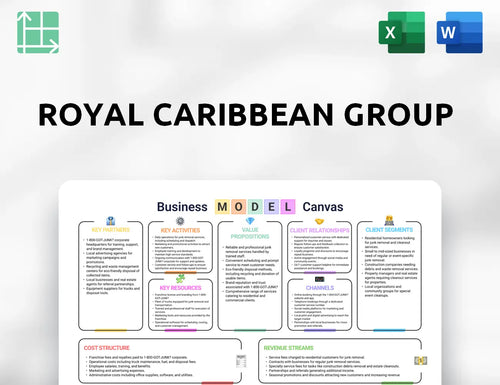Click the CHANNELS heading
The image size is (500, 385).
320,288
